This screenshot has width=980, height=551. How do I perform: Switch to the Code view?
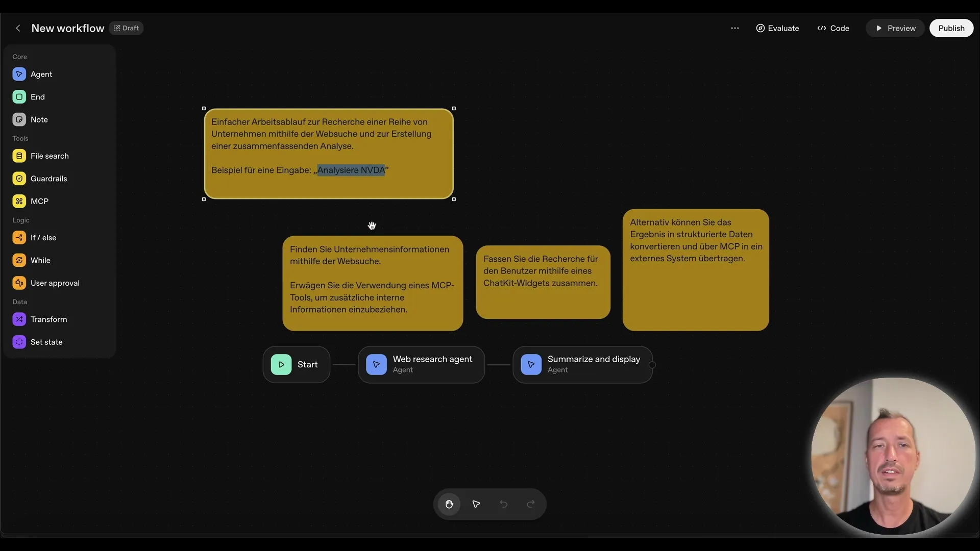tap(833, 28)
